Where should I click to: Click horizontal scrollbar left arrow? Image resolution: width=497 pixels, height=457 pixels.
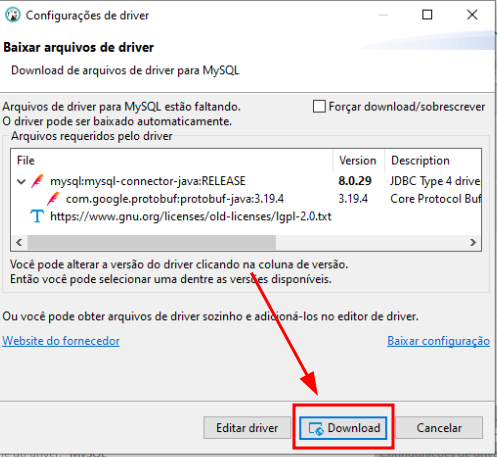19,242
